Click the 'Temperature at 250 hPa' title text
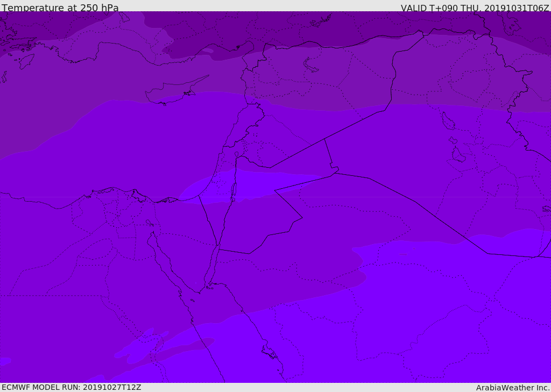 pyautogui.click(x=60, y=8)
